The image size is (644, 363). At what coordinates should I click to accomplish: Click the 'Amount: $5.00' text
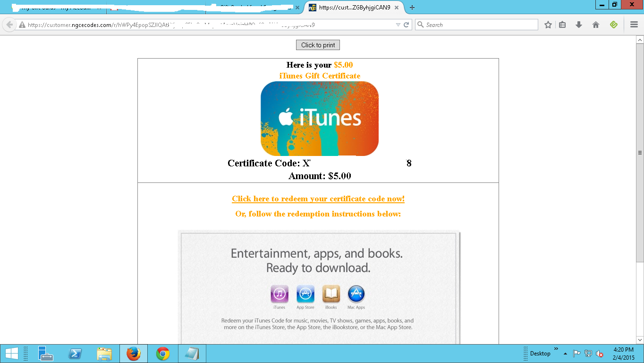[320, 176]
